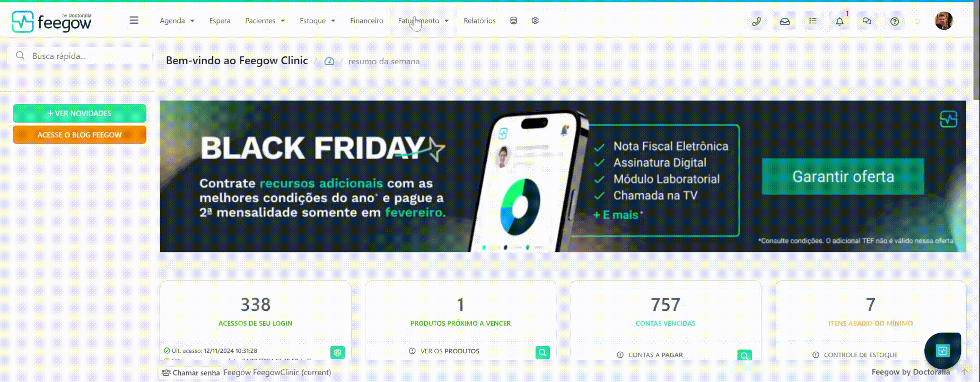This screenshot has width=980, height=382.
Task: Click the search icon on products card
Action: click(542, 352)
